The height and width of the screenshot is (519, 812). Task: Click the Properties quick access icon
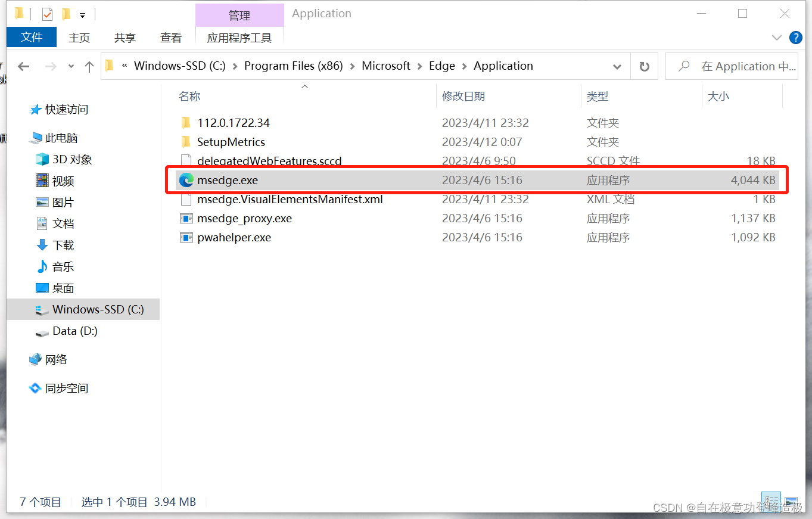click(x=47, y=14)
